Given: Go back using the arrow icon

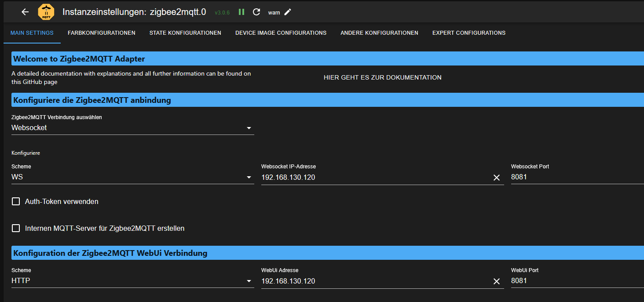Looking at the screenshot, I should [25, 12].
